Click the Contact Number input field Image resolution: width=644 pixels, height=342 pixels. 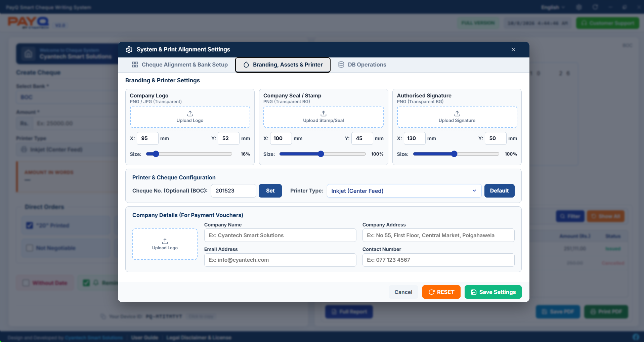[x=438, y=260]
